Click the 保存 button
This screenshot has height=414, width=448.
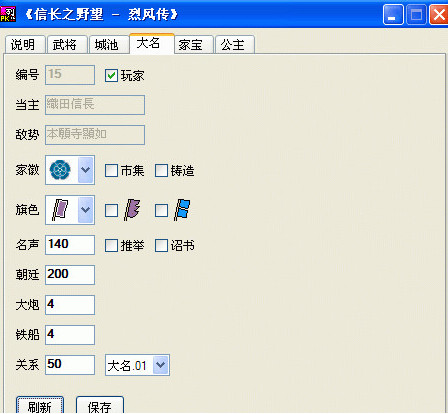coord(100,406)
